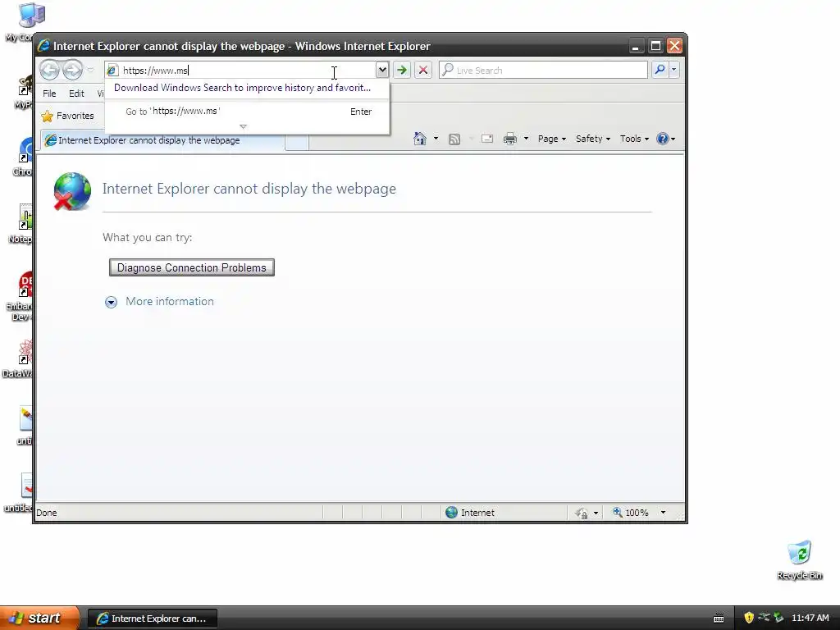The height and width of the screenshot is (630, 840).
Task: Open the Safety menu
Action: pyautogui.click(x=593, y=139)
